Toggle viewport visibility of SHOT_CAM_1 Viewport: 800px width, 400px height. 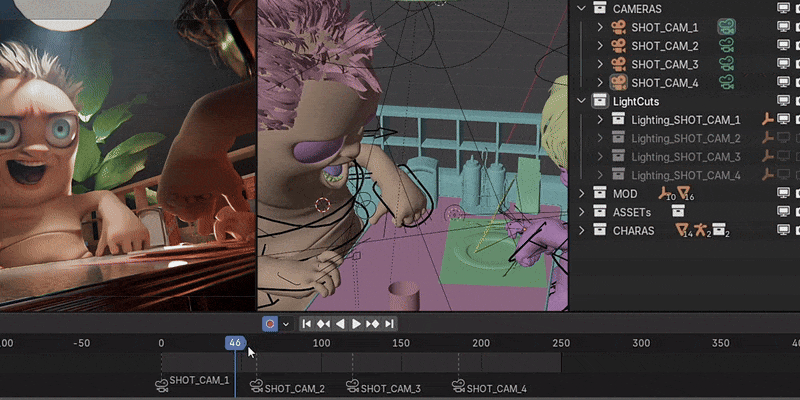(x=783, y=28)
